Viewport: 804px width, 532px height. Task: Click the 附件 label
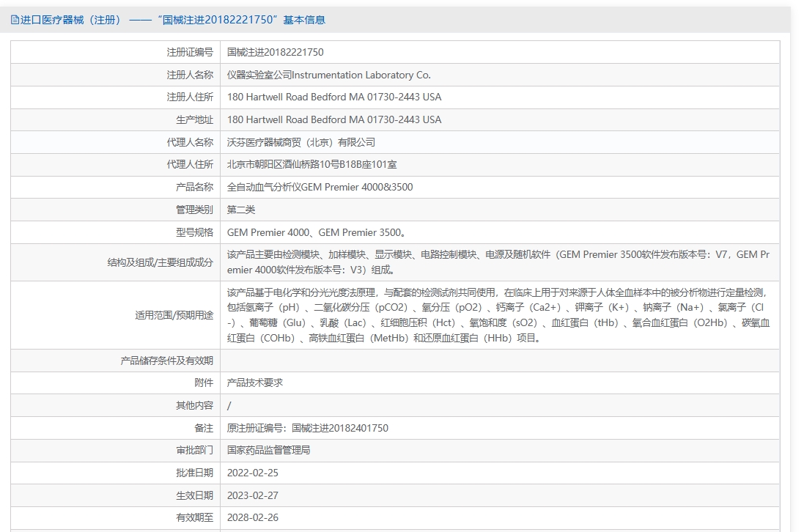point(204,383)
